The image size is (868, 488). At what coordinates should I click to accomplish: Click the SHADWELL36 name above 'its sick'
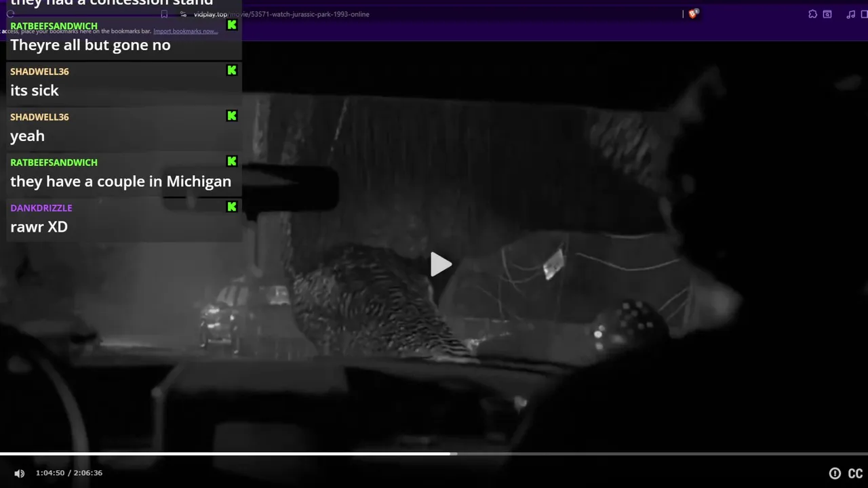click(39, 71)
